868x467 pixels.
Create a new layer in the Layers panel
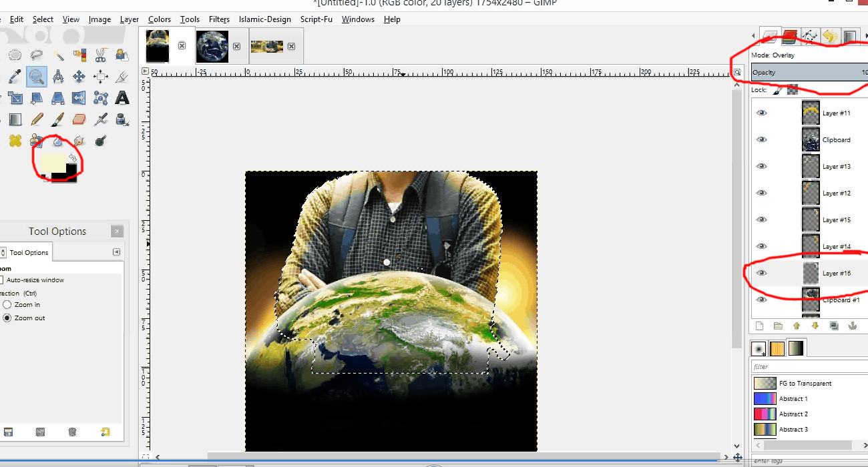(x=758, y=326)
